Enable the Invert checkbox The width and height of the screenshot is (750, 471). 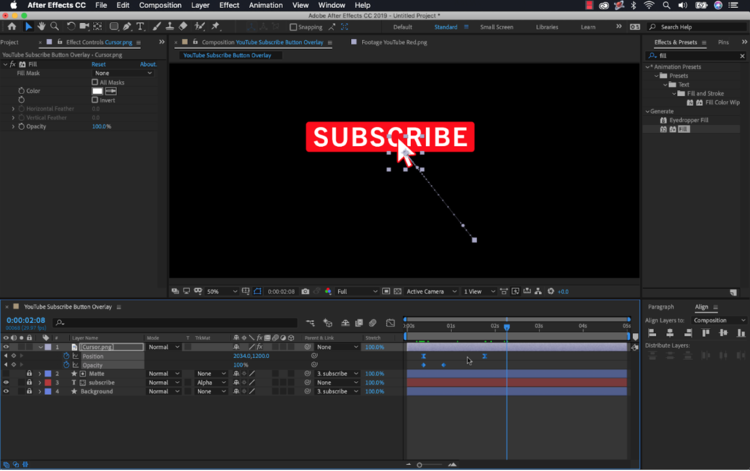tap(95, 100)
